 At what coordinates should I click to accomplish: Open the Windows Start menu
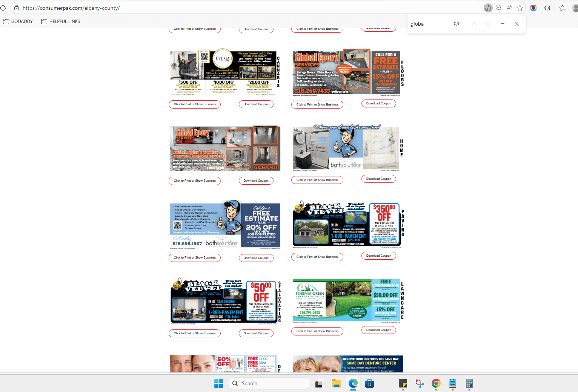pos(218,383)
